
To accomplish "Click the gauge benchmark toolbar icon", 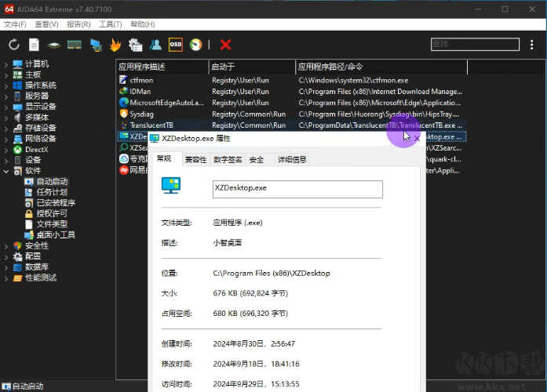I will [x=195, y=45].
